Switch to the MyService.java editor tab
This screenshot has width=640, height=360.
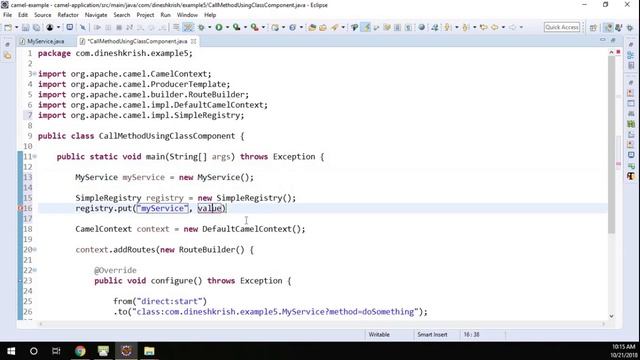pyautogui.click(x=42, y=41)
